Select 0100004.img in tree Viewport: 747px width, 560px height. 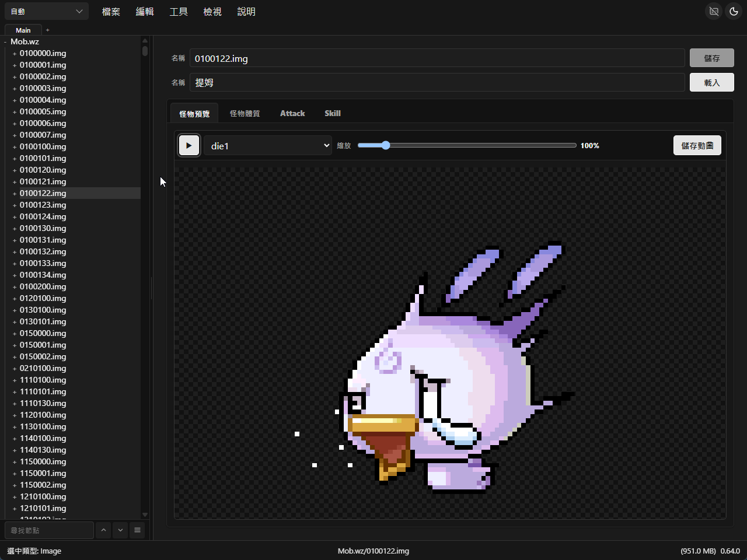tap(43, 100)
